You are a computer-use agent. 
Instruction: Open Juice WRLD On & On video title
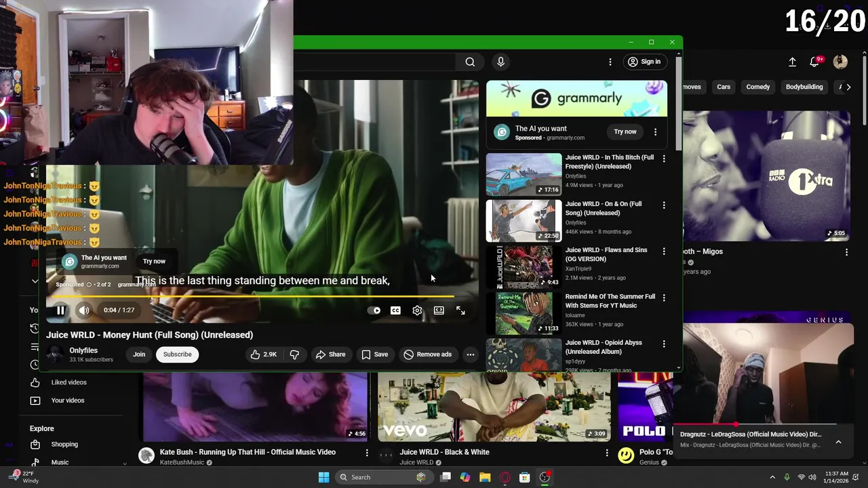coord(604,208)
